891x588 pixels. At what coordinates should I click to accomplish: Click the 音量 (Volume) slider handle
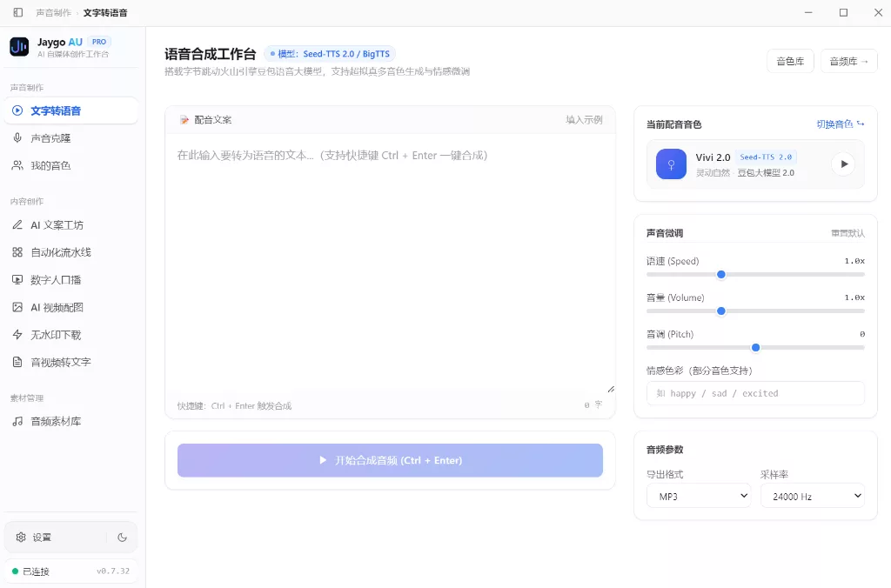721,311
